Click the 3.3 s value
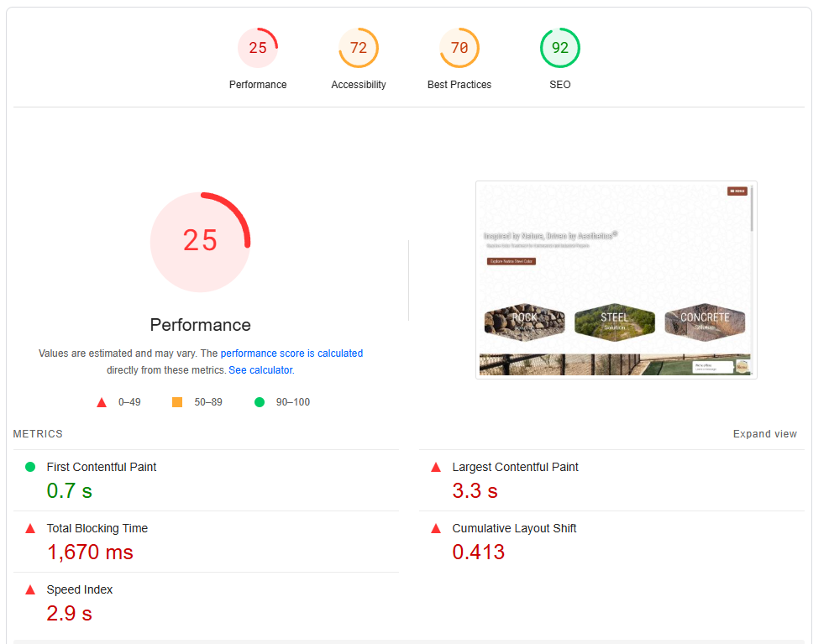The height and width of the screenshot is (644, 829). [x=475, y=490]
